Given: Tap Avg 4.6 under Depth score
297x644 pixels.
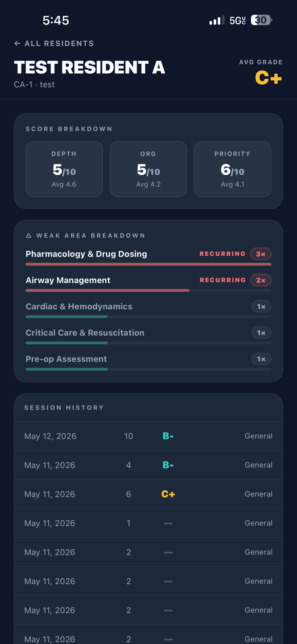Looking at the screenshot, I should pyautogui.click(x=64, y=184).
